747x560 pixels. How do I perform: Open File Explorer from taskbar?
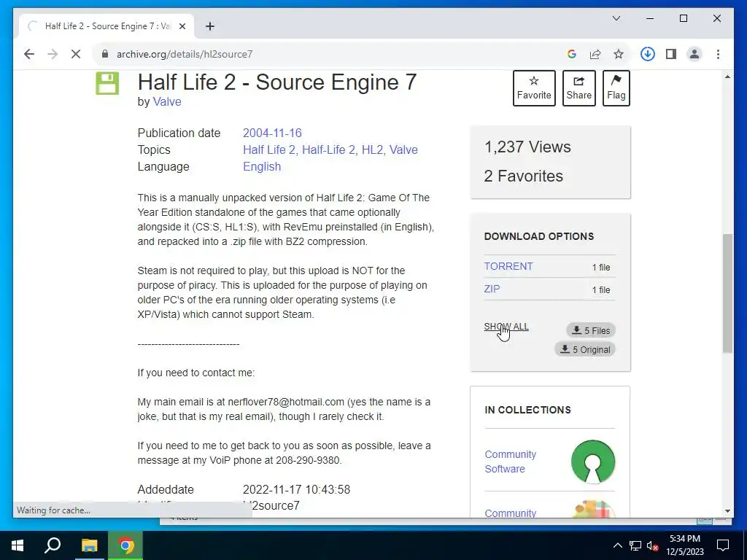tap(89, 545)
